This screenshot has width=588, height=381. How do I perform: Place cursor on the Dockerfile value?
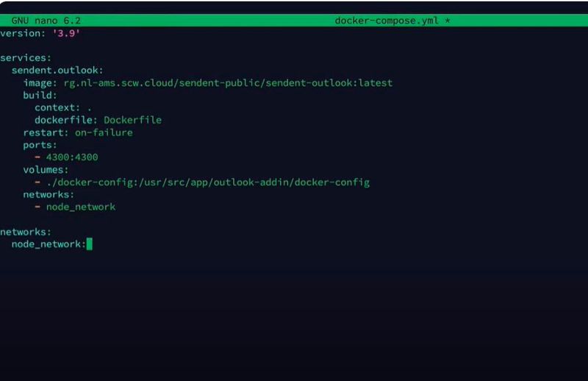coord(132,120)
